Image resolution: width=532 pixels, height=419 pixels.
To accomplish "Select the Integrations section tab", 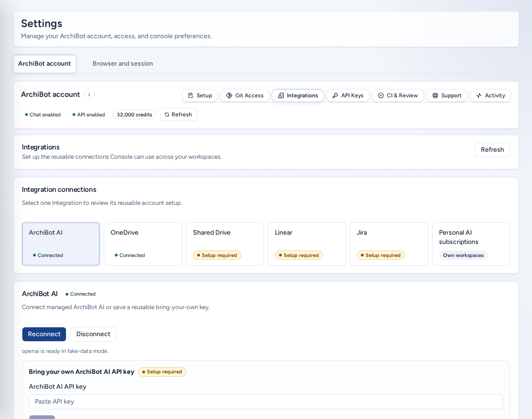I will 298,95.
